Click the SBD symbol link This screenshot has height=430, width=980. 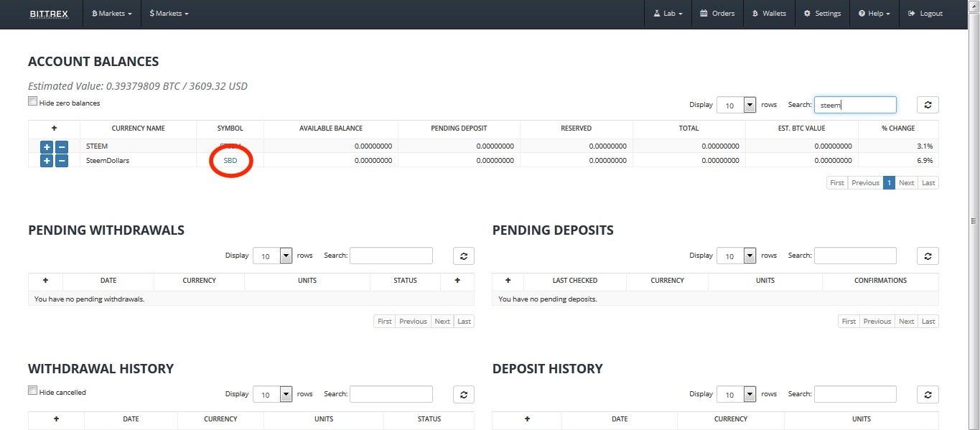click(230, 161)
